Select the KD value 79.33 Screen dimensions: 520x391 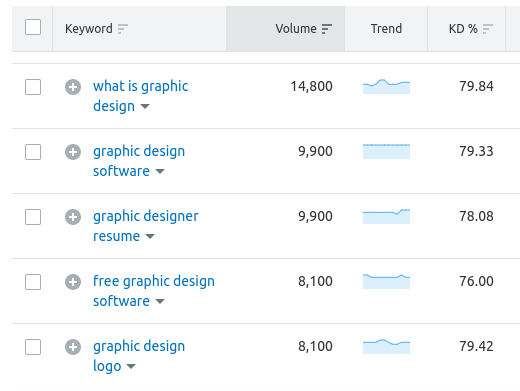(476, 151)
